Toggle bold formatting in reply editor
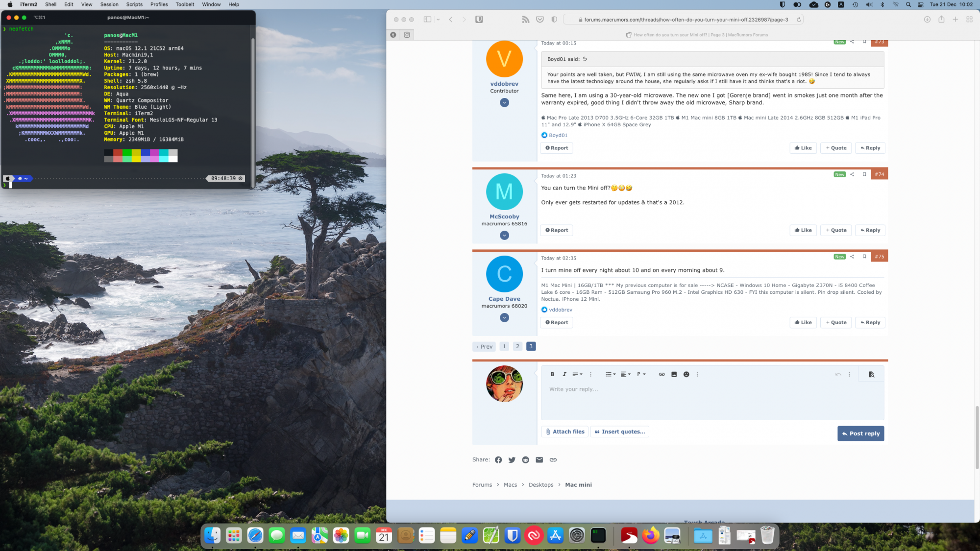 click(x=552, y=374)
